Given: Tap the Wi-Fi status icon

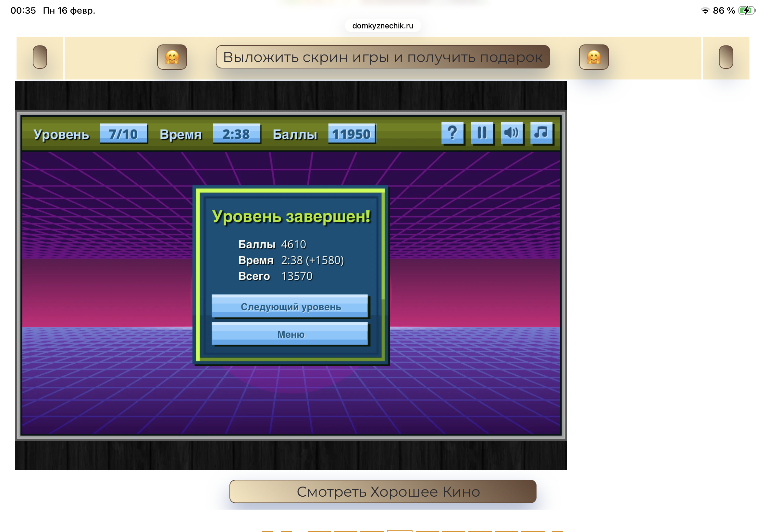Looking at the screenshot, I should (x=705, y=11).
